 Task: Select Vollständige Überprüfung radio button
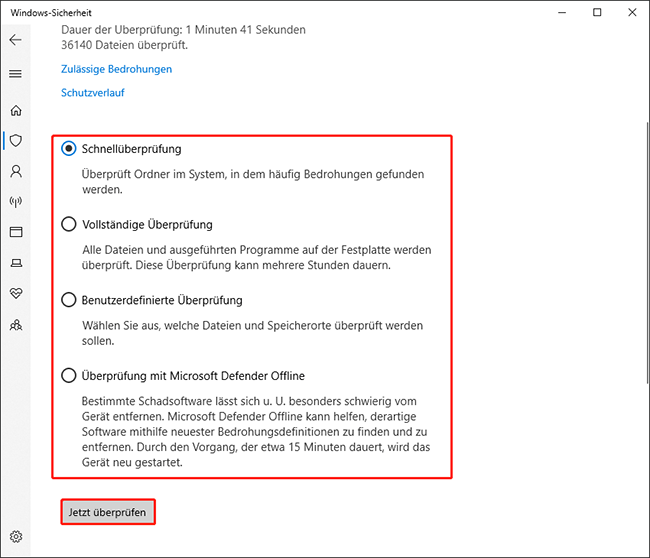coord(69,224)
